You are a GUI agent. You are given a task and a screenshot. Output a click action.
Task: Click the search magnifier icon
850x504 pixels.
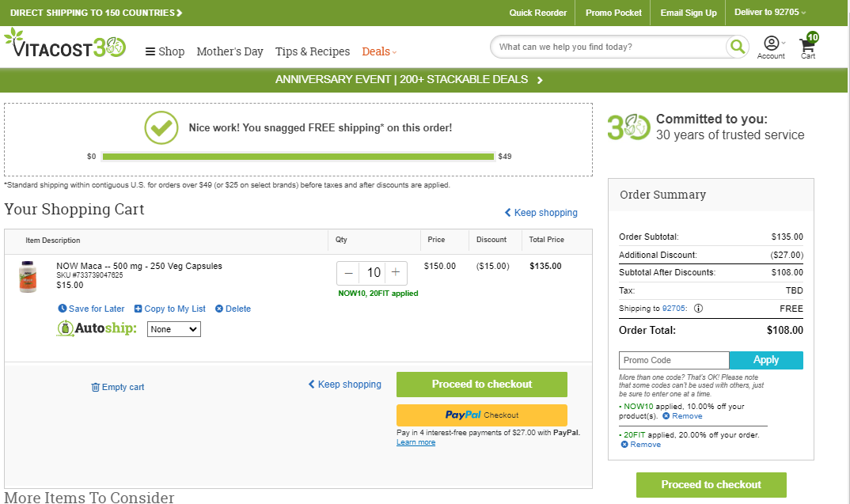point(738,47)
